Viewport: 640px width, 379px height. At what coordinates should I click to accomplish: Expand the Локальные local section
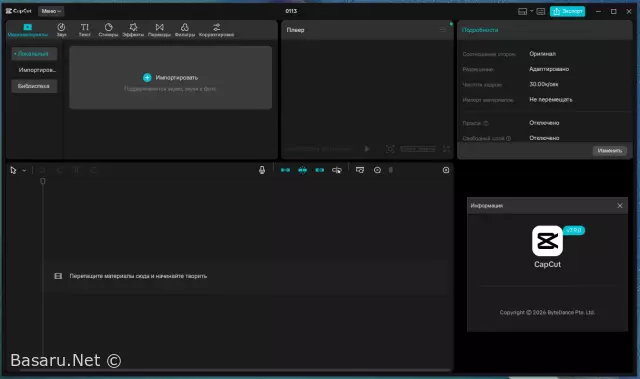34,53
